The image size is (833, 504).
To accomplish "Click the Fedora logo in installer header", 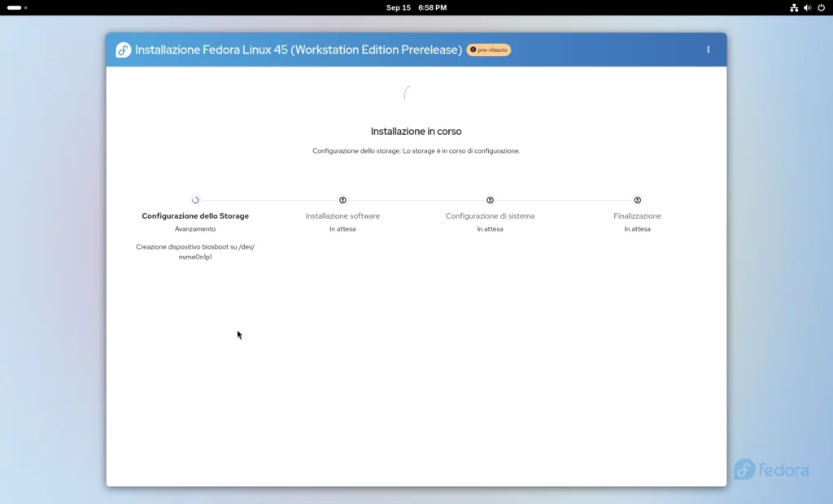I will coord(124,50).
